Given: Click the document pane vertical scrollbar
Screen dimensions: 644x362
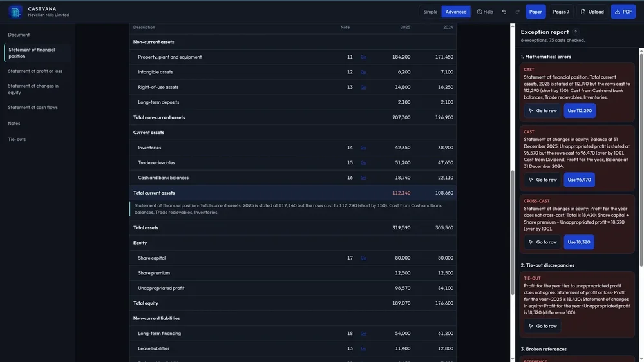Looking at the screenshot, I should (512, 232).
